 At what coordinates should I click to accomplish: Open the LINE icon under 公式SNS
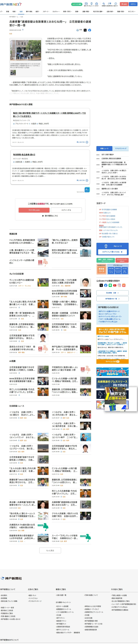pyautogui.click(x=110, y=285)
